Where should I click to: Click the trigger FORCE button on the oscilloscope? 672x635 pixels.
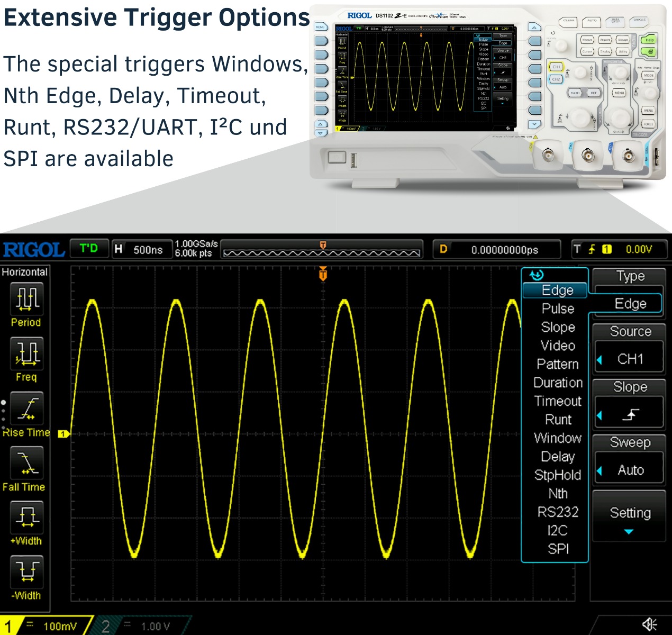649,124
